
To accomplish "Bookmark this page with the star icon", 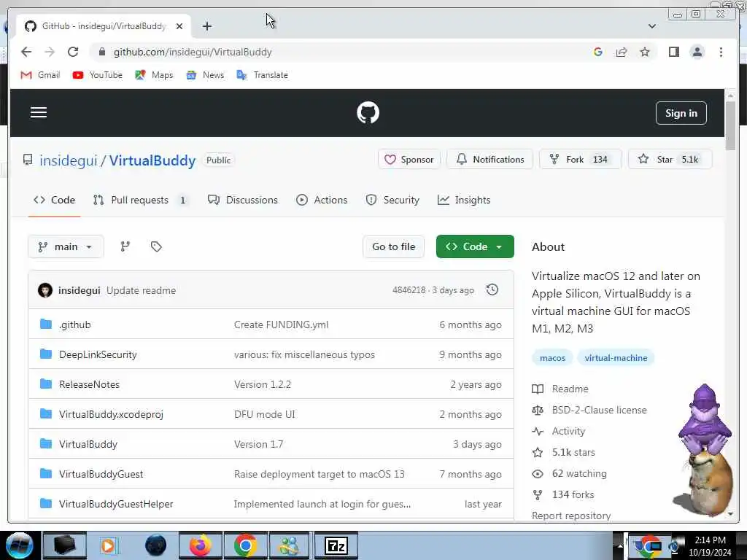I will tap(645, 52).
